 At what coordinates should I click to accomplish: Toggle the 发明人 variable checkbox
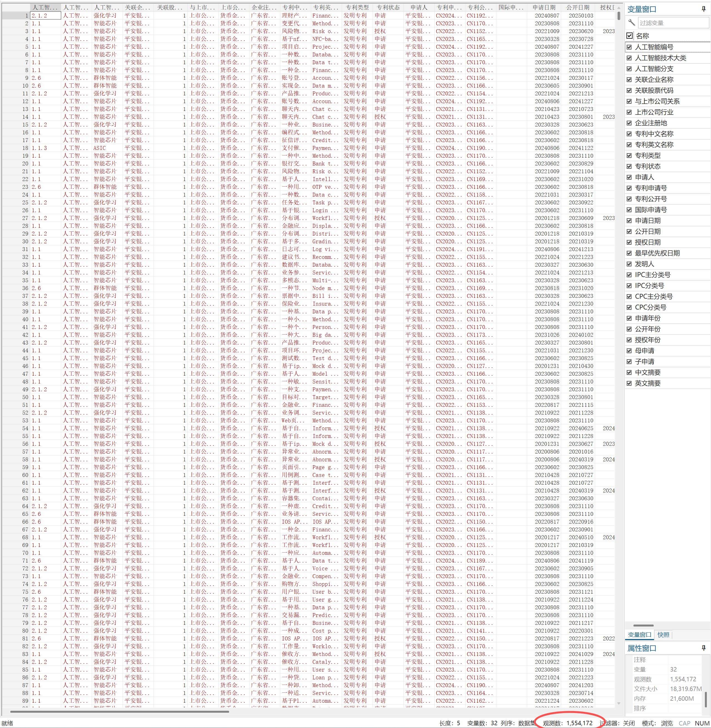click(x=629, y=264)
